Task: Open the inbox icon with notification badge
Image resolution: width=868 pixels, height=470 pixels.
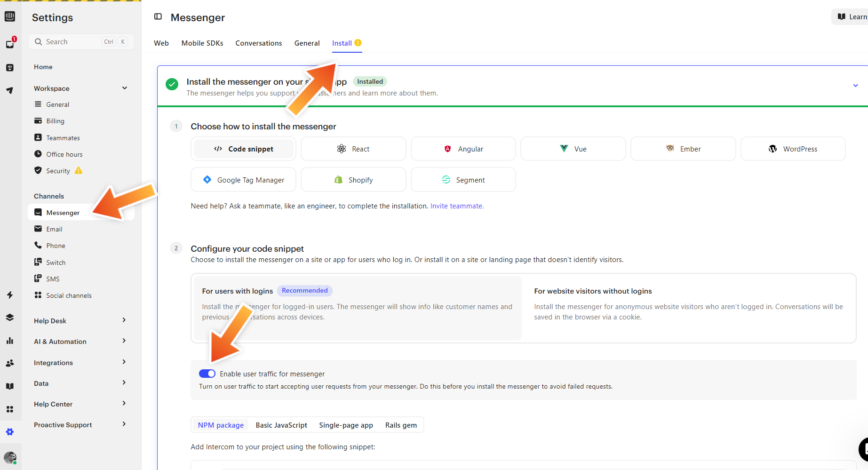Action: 10,44
